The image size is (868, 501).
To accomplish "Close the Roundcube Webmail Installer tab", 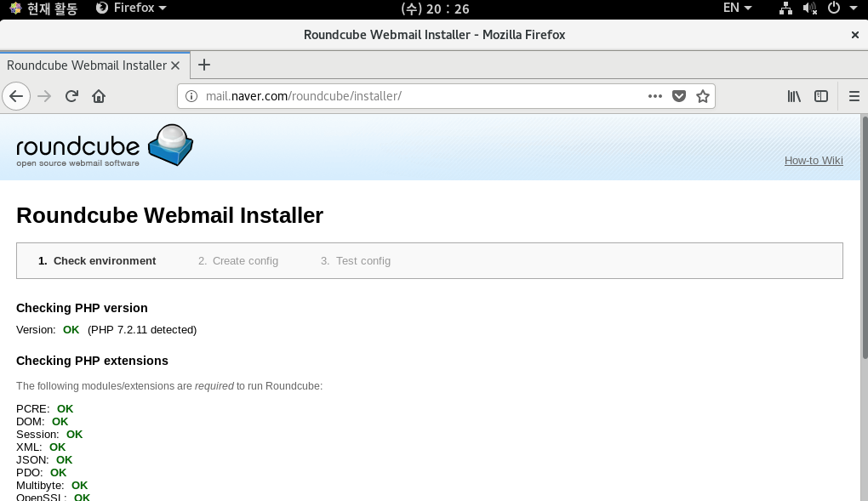I will point(175,65).
